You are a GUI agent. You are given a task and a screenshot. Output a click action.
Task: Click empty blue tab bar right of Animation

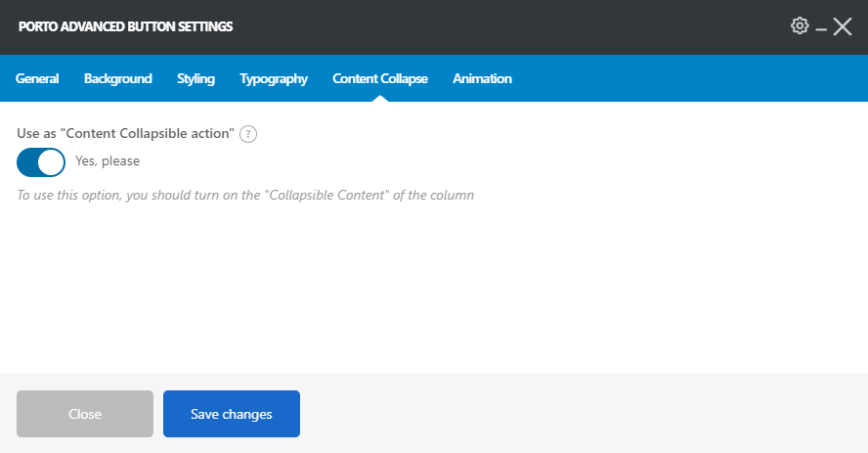point(684,78)
